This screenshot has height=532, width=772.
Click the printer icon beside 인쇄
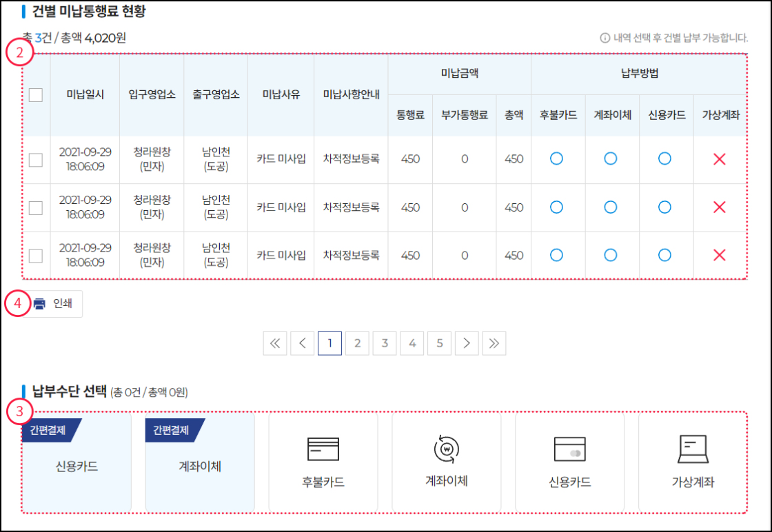pyautogui.click(x=39, y=303)
